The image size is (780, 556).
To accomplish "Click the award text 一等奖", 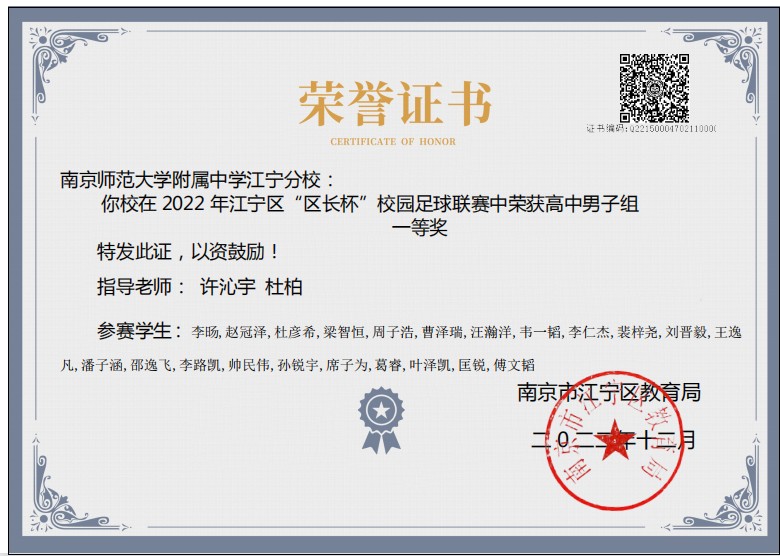I will point(420,228).
